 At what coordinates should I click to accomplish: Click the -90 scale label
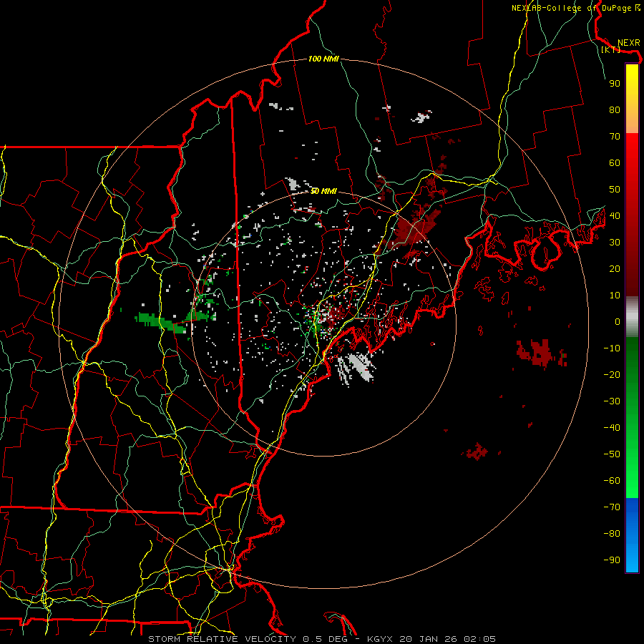coord(612,560)
